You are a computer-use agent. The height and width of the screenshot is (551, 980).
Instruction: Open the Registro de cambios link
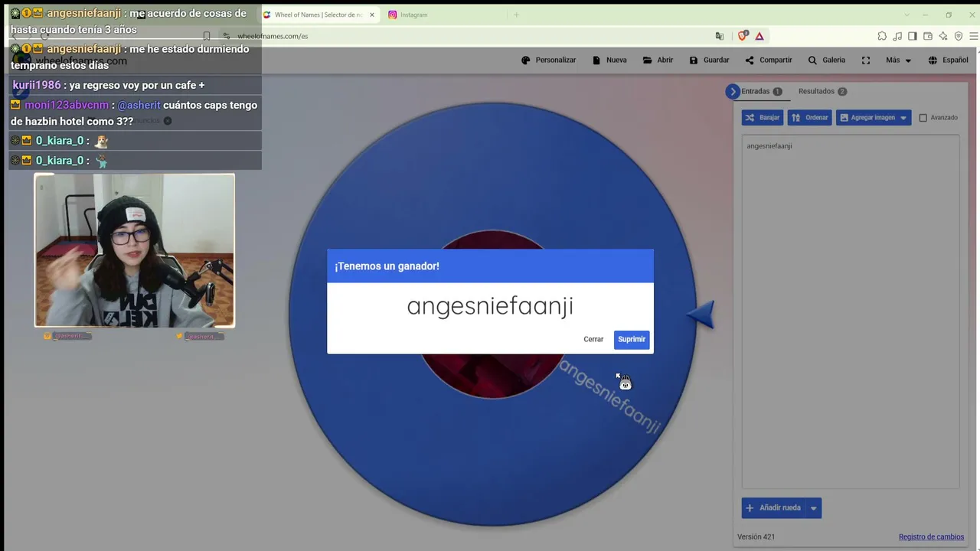(x=931, y=536)
